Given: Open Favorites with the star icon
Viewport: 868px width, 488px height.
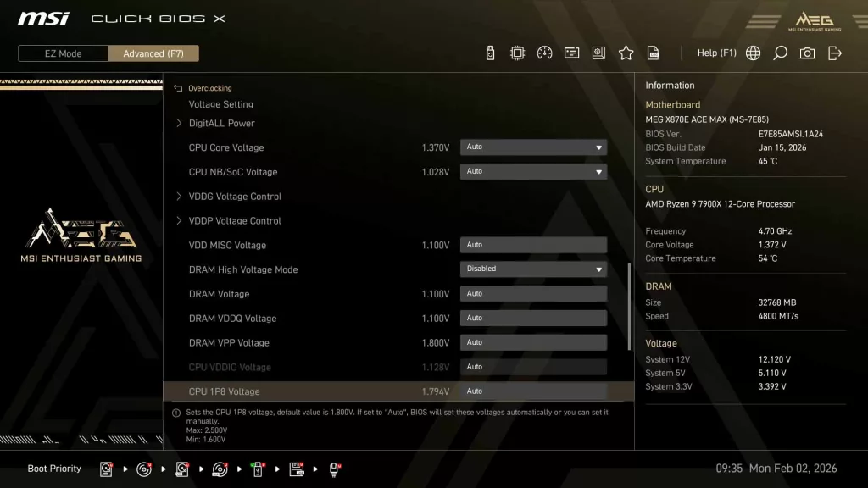Looking at the screenshot, I should [626, 53].
